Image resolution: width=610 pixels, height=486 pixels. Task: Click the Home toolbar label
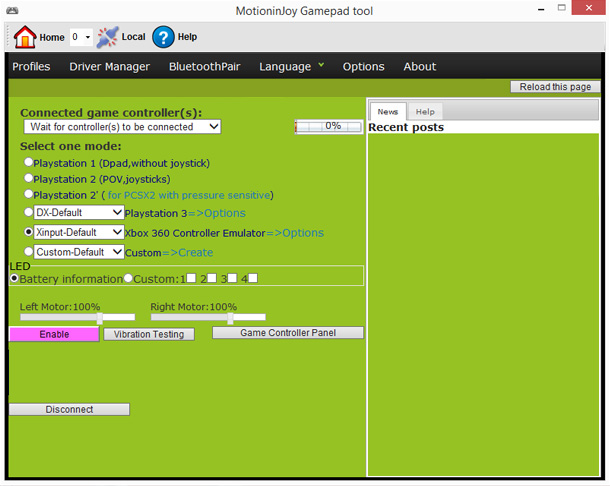click(x=52, y=37)
